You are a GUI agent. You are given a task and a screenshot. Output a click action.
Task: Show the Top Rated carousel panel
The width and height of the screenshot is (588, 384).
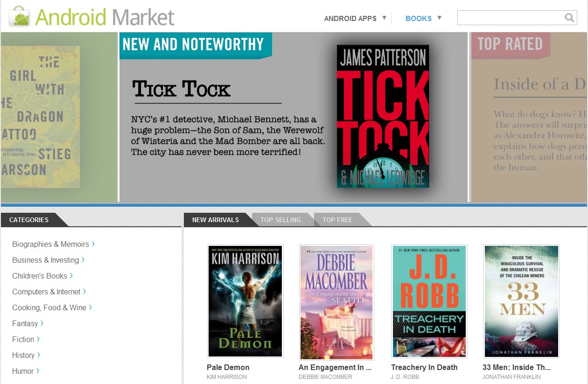[x=529, y=117]
